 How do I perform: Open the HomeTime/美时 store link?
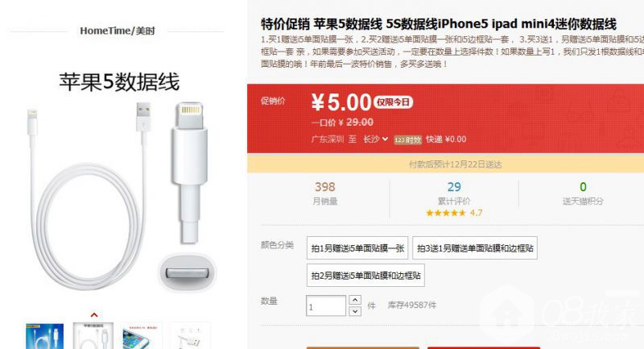pyautogui.click(x=117, y=31)
